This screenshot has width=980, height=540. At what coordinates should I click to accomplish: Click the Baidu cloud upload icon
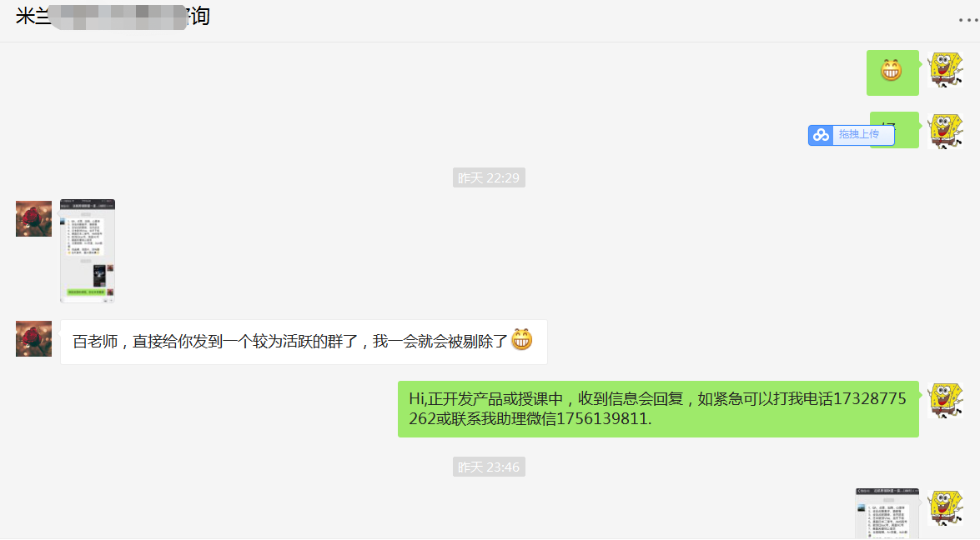pyautogui.click(x=821, y=135)
